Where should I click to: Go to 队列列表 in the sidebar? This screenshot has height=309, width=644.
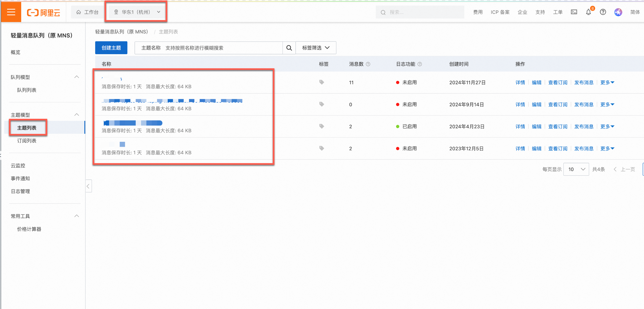[27, 90]
